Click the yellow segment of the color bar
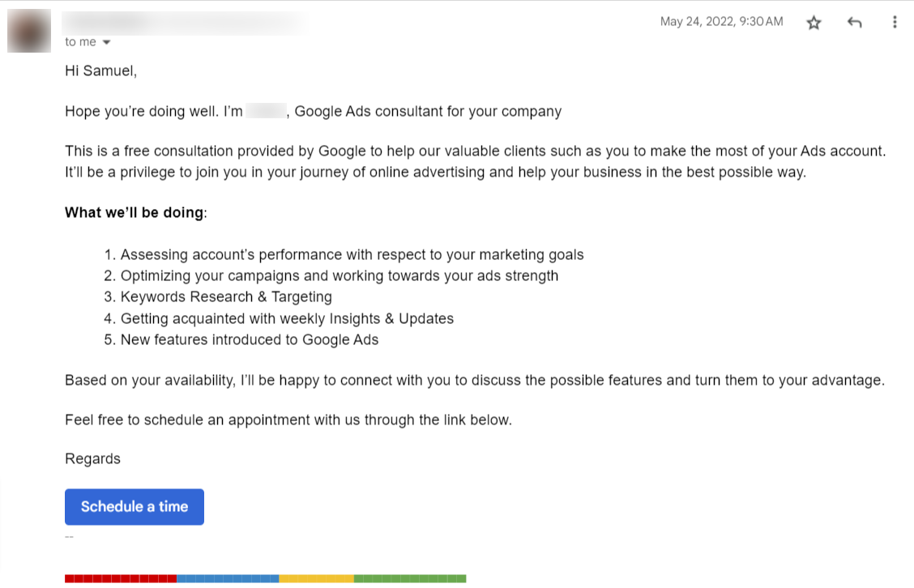 (x=316, y=578)
